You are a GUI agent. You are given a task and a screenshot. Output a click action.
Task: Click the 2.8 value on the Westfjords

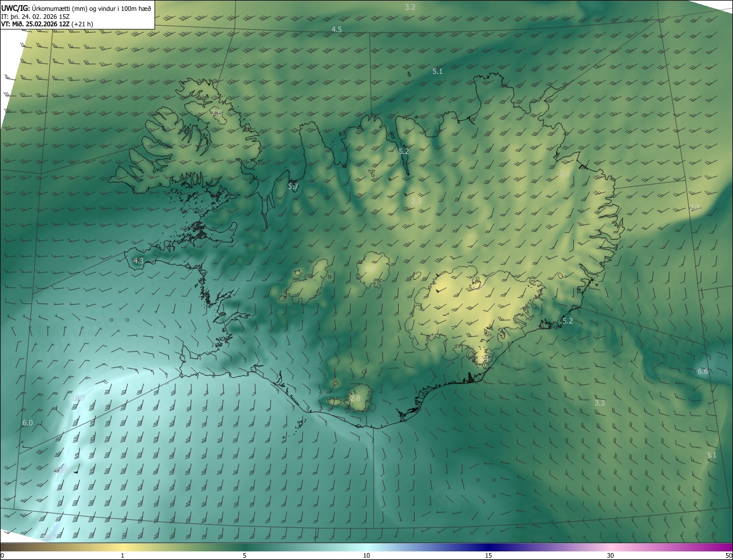pyautogui.click(x=217, y=113)
